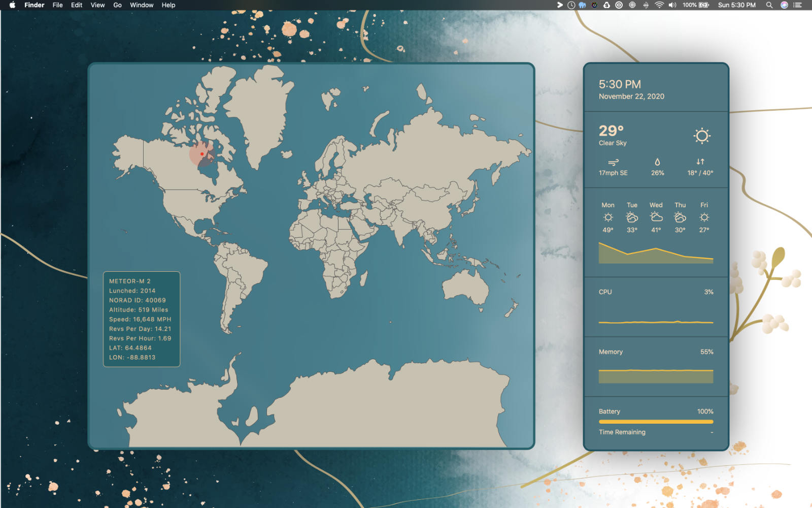This screenshot has height=508, width=812.
Task: Click the S-labeled menu bar icon
Action: coord(606,5)
